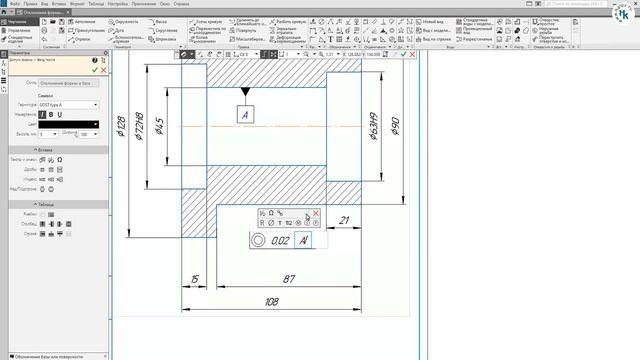The width and height of the screenshot is (640, 360).
Task: Open the Настройка menu
Action: click(118, 4)
